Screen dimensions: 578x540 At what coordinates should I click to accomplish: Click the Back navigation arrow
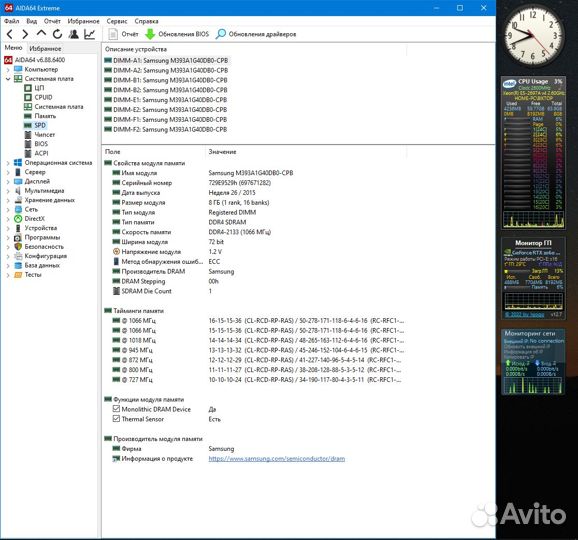click(x=10, y=34)
